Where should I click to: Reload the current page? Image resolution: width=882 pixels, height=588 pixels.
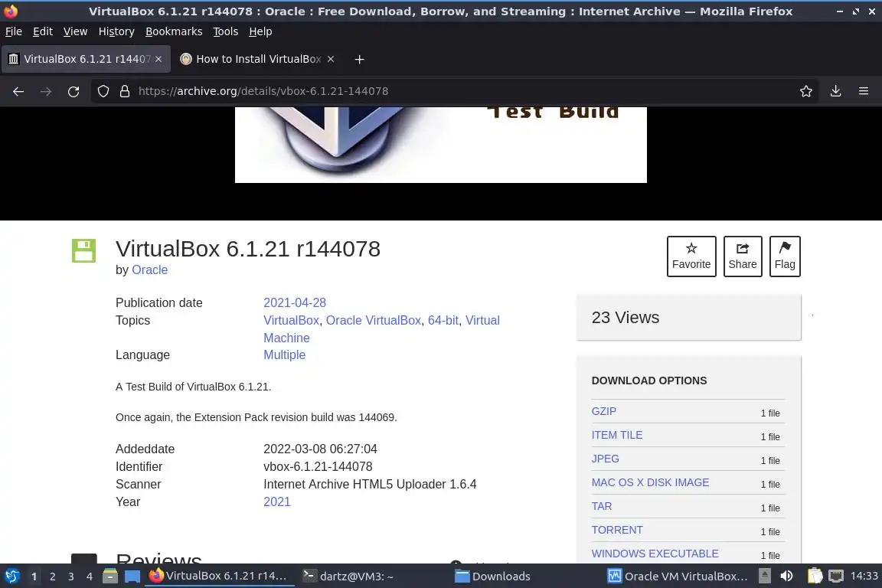tap(73, 91)
